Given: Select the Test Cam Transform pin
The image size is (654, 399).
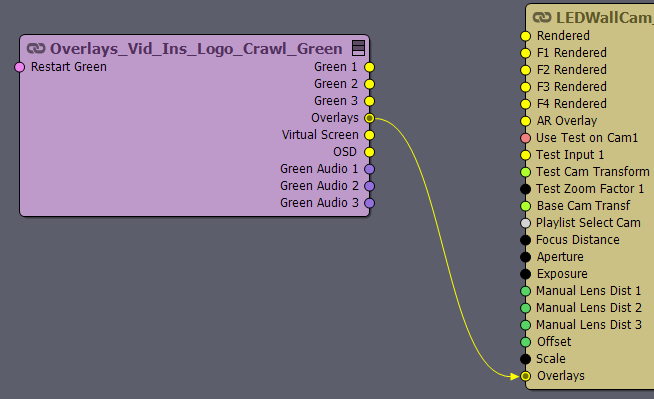Looking at the screenshot, I should [x=526, y=172].
